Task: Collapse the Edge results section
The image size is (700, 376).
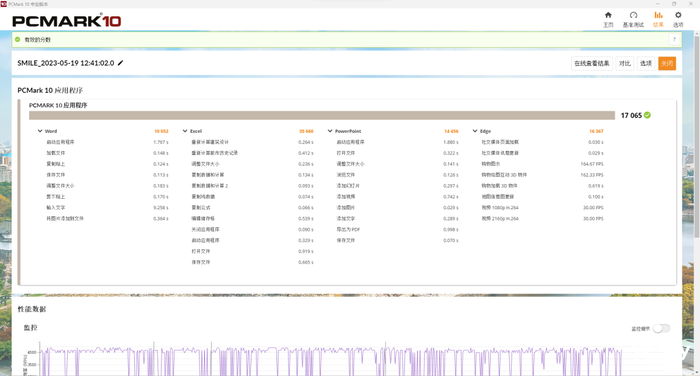Action: tap(475, 131)
